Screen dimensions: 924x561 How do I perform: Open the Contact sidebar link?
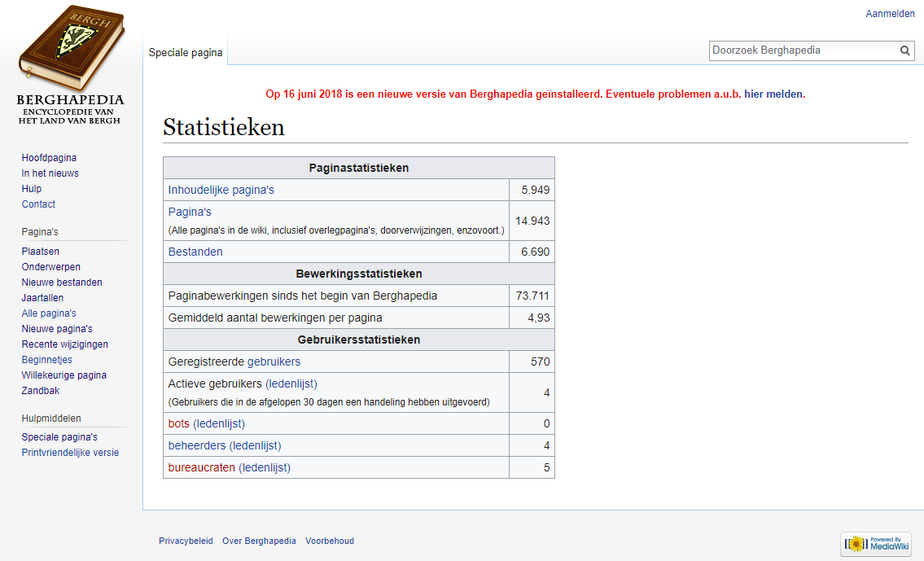38,204
